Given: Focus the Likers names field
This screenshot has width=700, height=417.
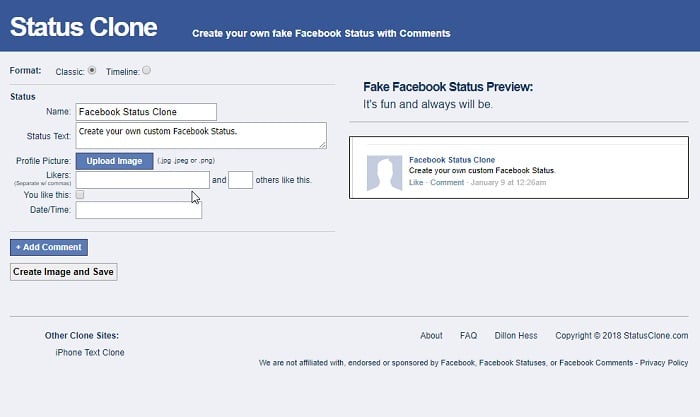Looking at the screenshot, I should (142, 180).
